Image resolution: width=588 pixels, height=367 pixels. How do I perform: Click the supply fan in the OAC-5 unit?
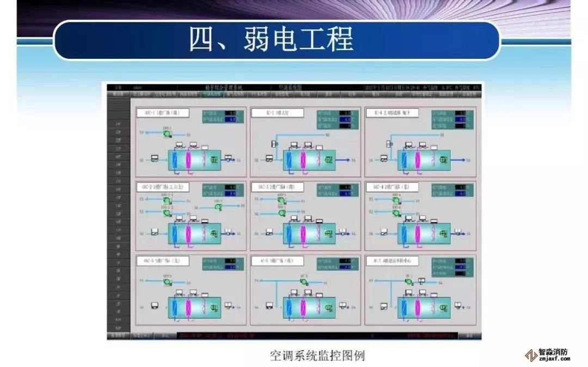tap(215, 307)
